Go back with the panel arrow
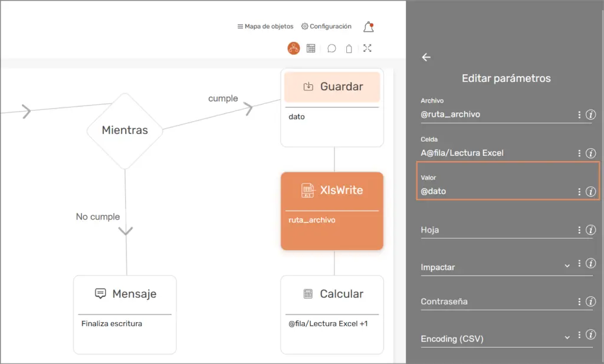Screen dimensions: 604x364 [x=426, y=57]
